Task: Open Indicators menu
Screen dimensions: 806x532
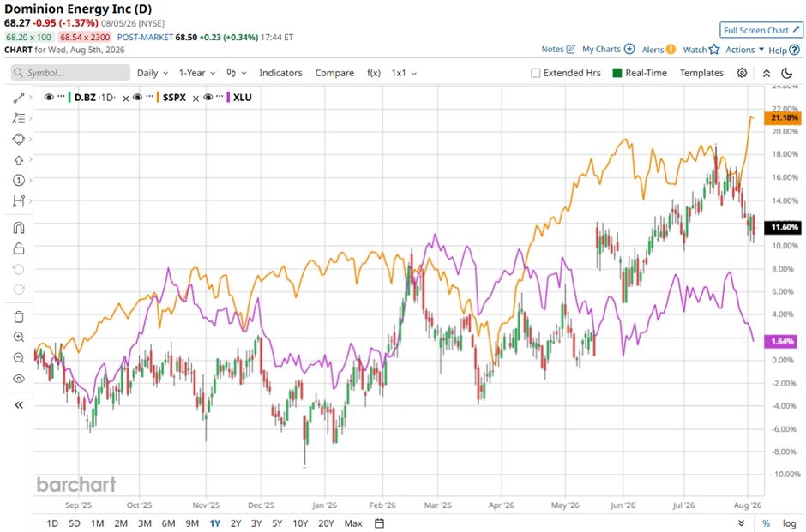Action: 280,73
